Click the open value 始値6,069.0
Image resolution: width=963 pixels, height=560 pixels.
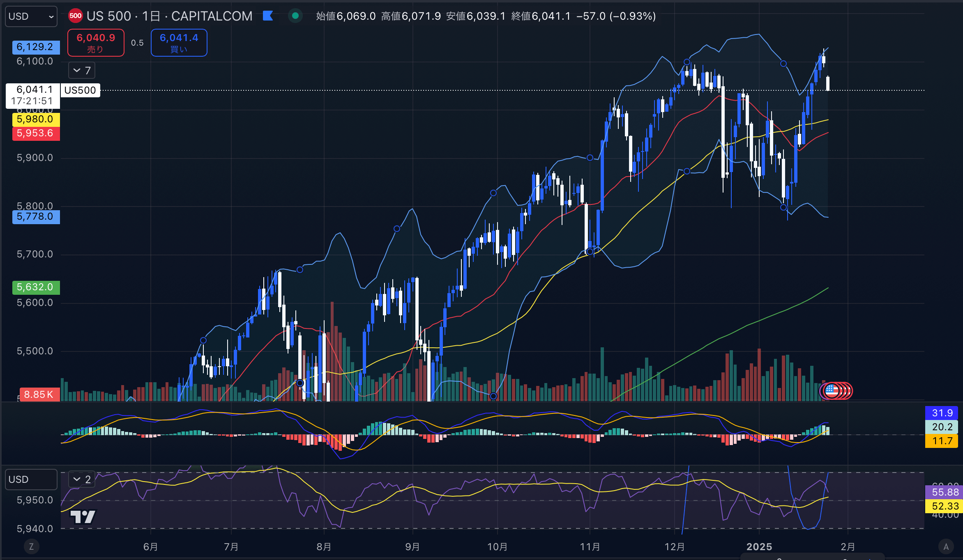click(346, 16)
